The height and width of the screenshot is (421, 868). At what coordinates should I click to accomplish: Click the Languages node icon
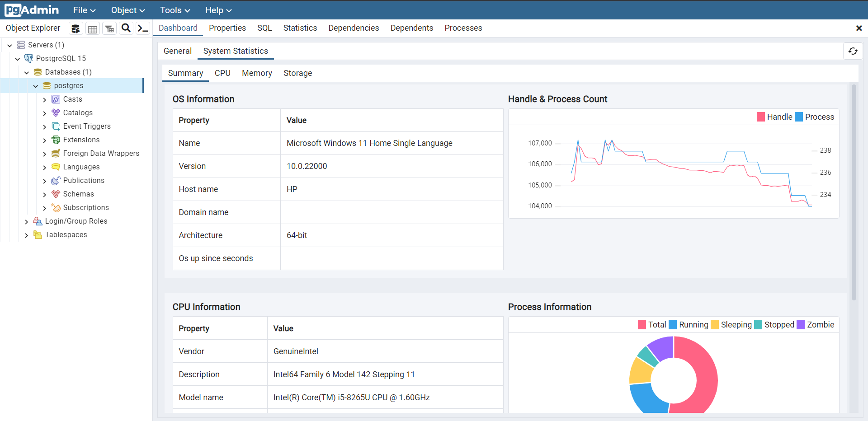tap(56, 167)
